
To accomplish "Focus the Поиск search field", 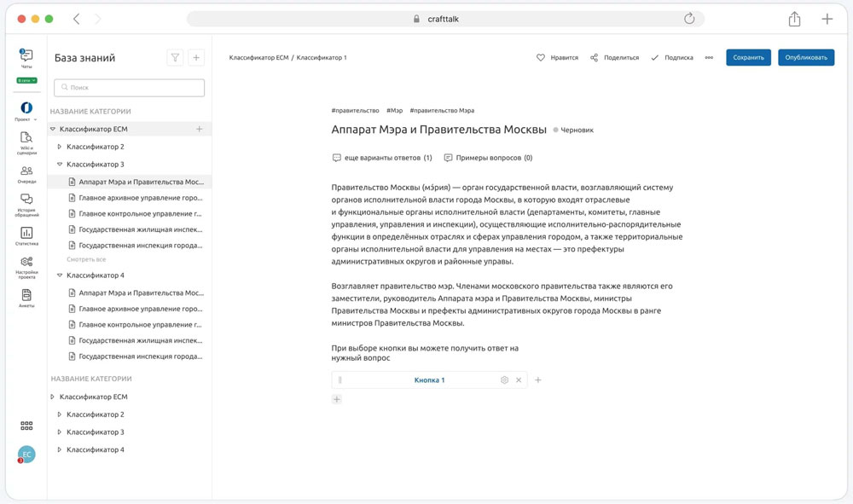I will 130,88.
